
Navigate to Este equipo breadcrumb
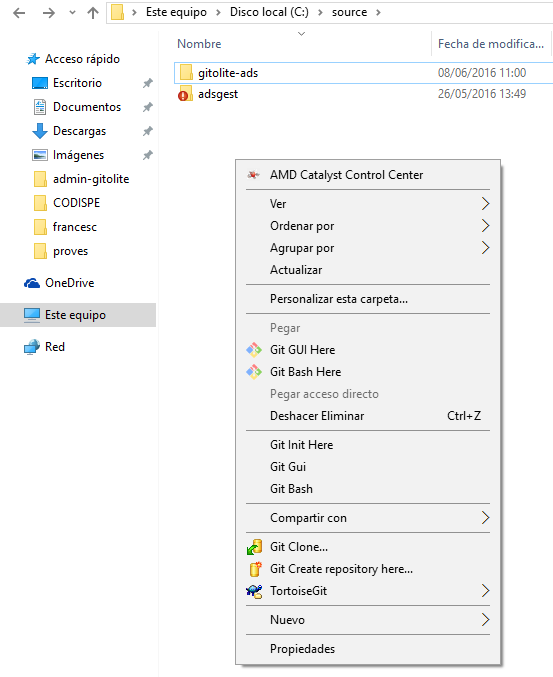tap(176, 12)
